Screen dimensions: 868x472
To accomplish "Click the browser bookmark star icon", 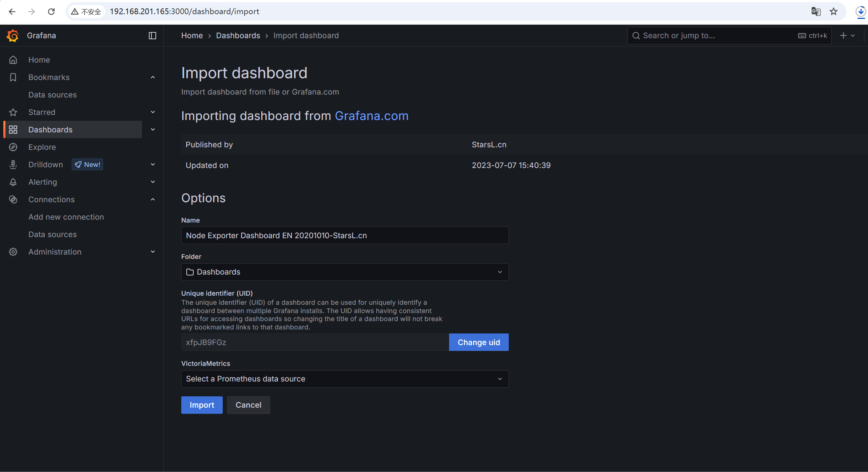I will click(834, 12).
